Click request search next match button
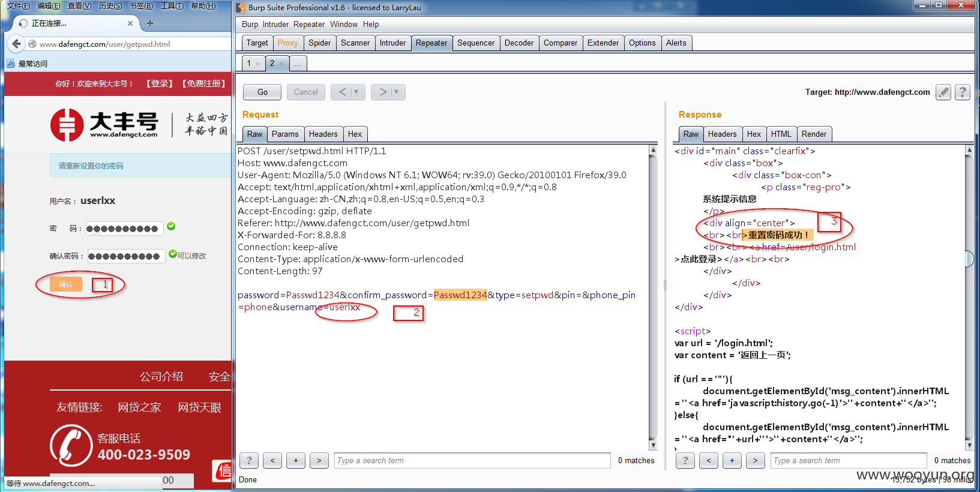The image size is (980, 492). point(319,460)
